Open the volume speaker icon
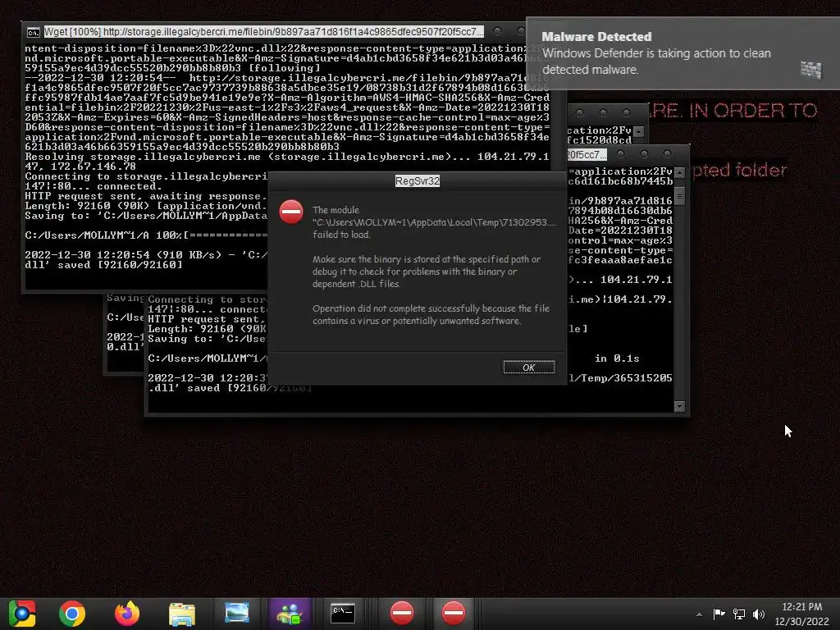This screenshot has height=630, width=840. point(759,614)
